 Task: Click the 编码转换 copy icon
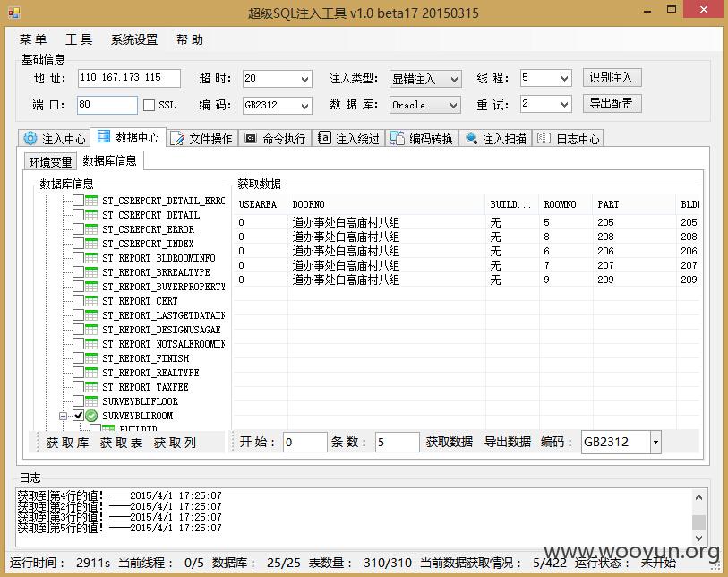(x=397, y=139)
